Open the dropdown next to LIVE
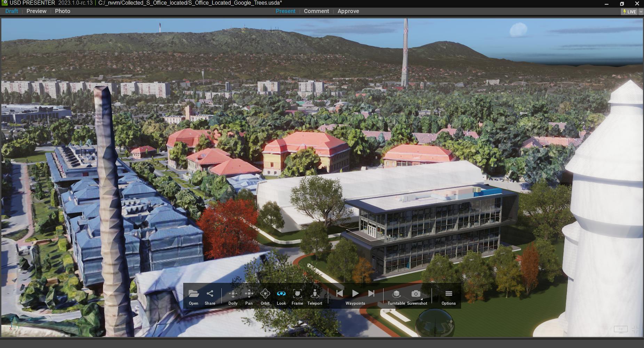This screenshot has width=644, height=348. pos(640,11)
